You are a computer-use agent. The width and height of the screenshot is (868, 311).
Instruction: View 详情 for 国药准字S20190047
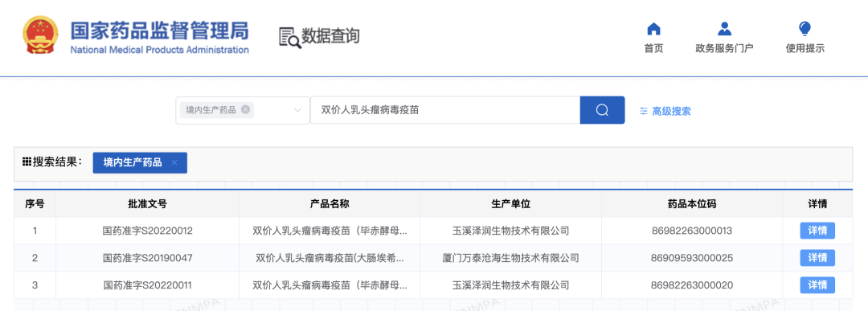817,258
